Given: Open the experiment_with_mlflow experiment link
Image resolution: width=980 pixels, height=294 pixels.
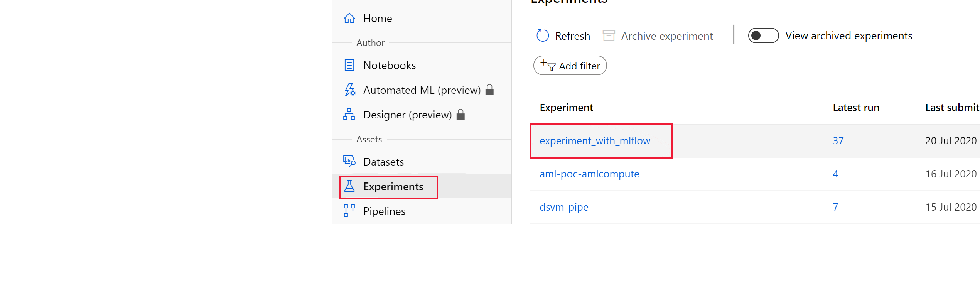Looking at the screenshot, I should [595, 141].
